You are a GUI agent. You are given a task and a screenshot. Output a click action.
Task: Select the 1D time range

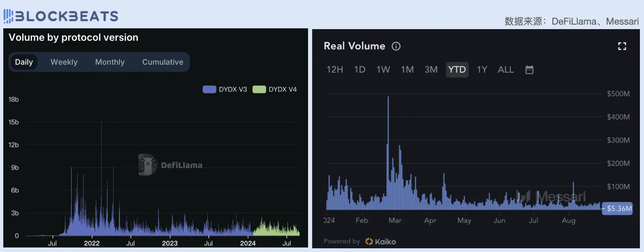point(360,70)
